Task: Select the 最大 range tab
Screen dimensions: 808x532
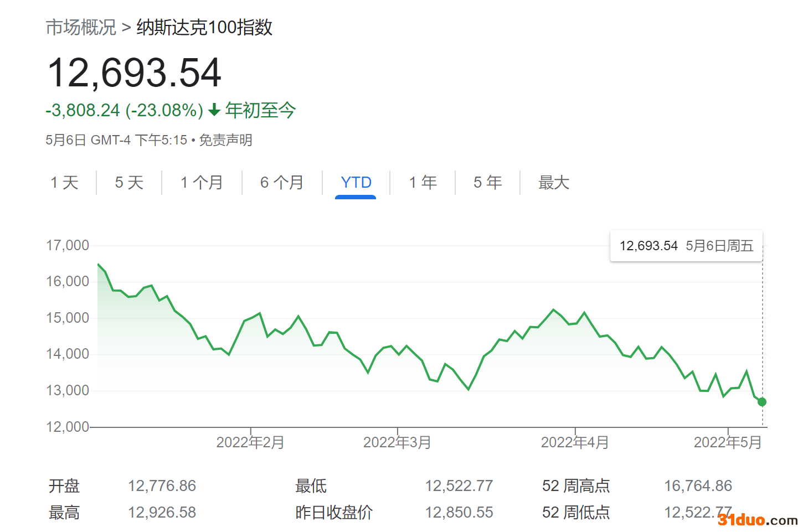Action: 554,182
